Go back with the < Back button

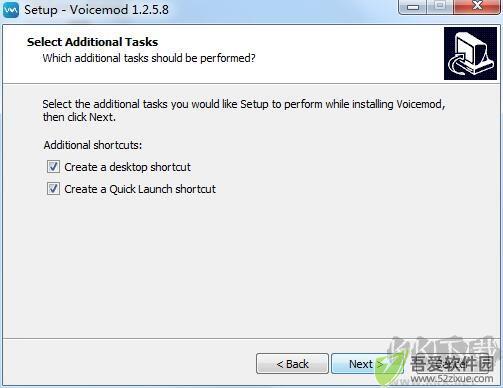[292, 364]
